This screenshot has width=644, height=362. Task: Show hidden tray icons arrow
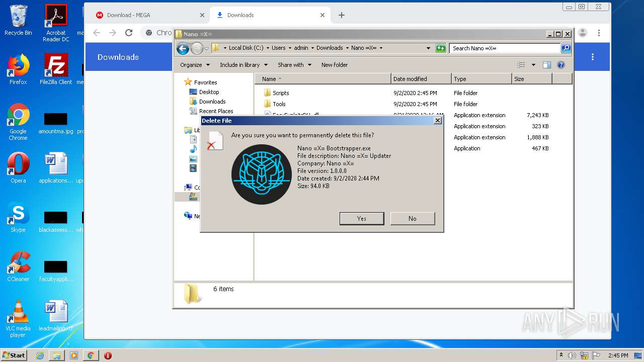tap(561, 355)
